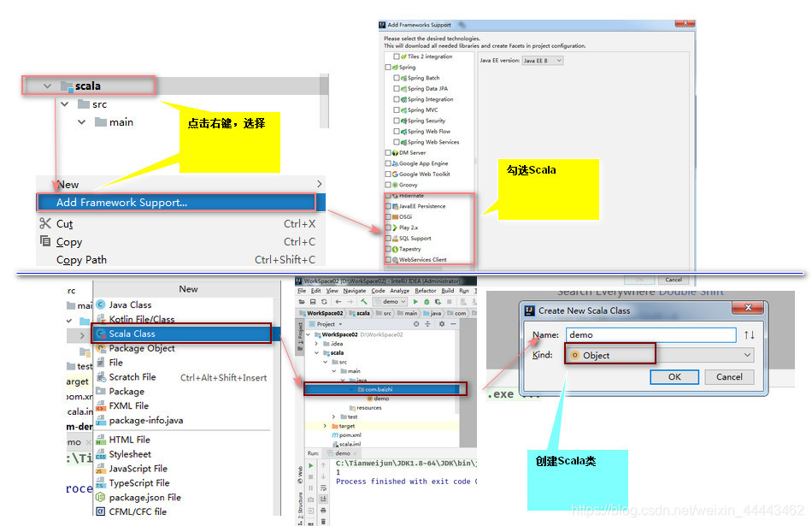The width and height of the screenshot is (812, 526).
Task: Click the sort arrows icon beside Name field
Action: point(749,334)
